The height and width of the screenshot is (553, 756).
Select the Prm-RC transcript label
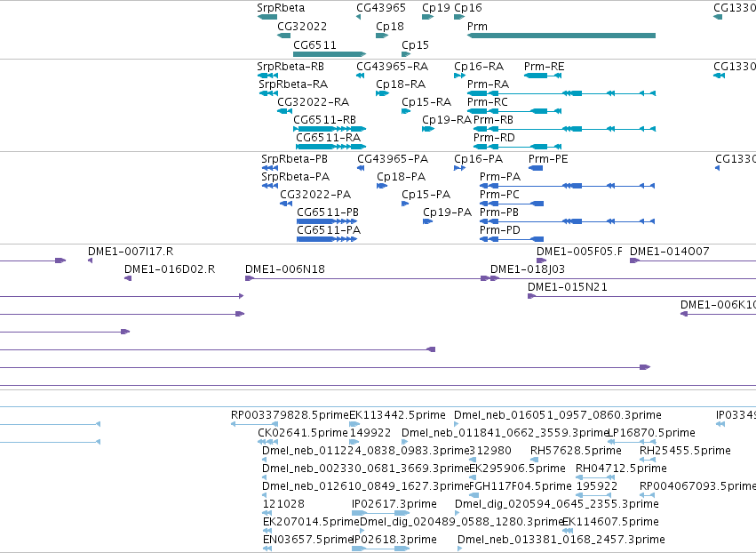(488, 102)
